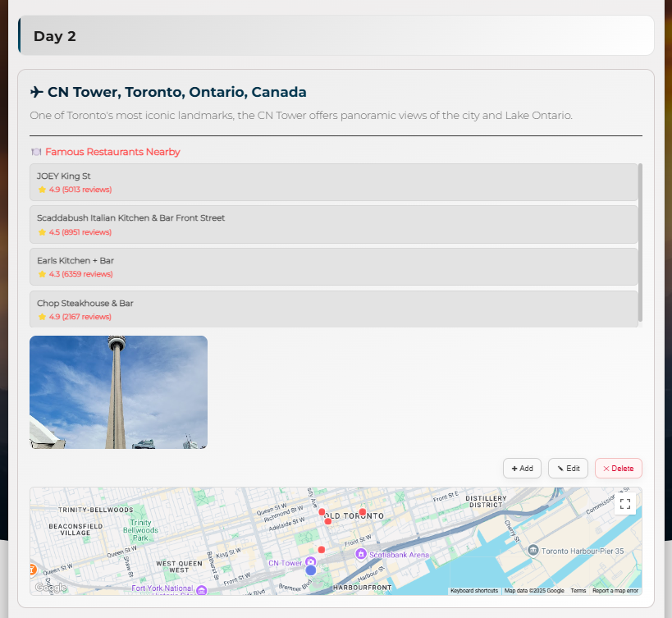Click the Map data ©2025 Google text
This screenshot has height=618, width=672.
point(534,591)
